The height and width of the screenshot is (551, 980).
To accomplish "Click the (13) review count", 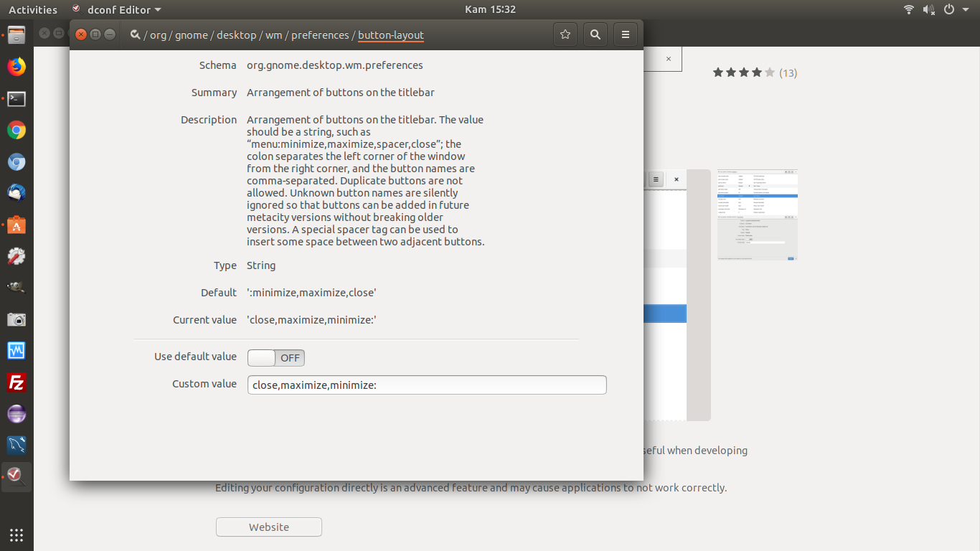I will click(x=788, y=72).
